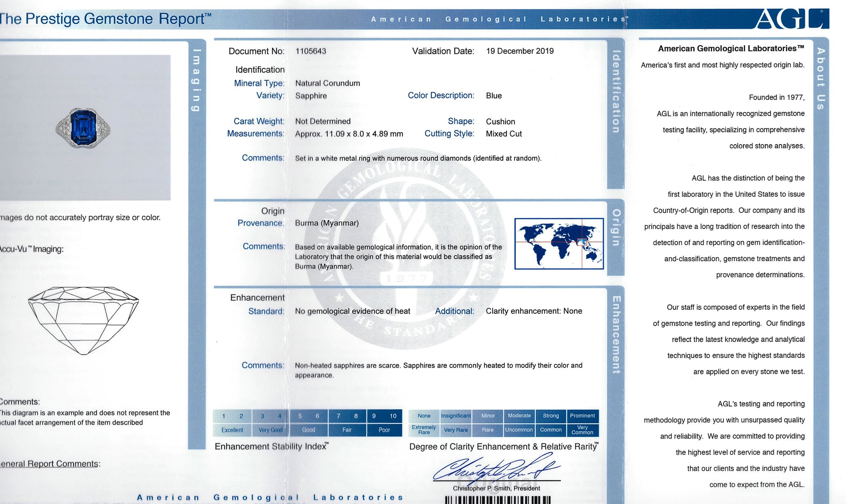Click the world map origin locator
This screenshot has height=504, width=846.
559,244
